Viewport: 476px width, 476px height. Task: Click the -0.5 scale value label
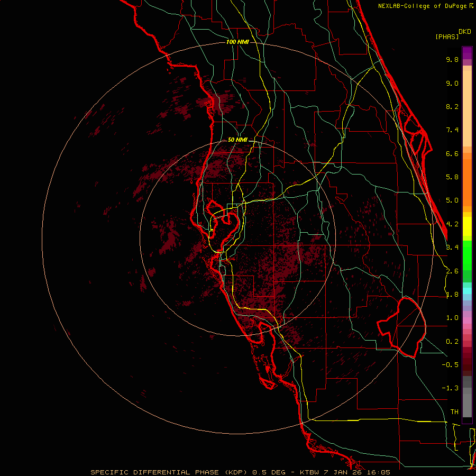[x=452, y=365]
